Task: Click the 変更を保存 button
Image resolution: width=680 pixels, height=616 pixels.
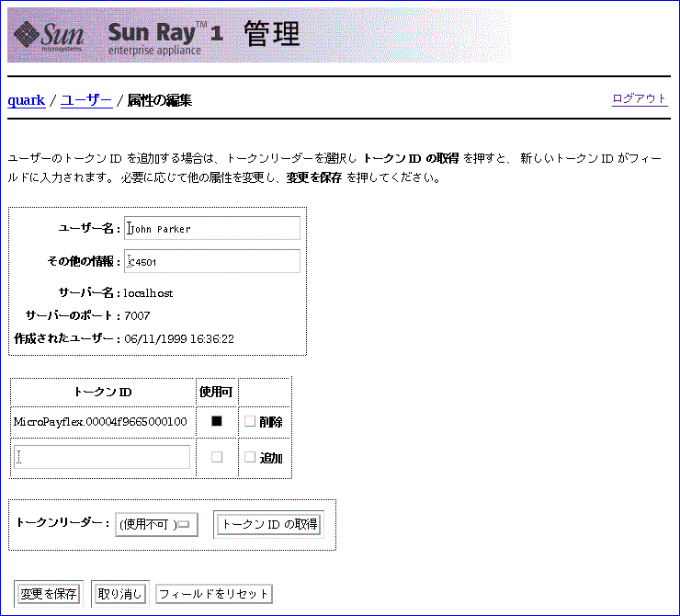Action: (49, 594)
